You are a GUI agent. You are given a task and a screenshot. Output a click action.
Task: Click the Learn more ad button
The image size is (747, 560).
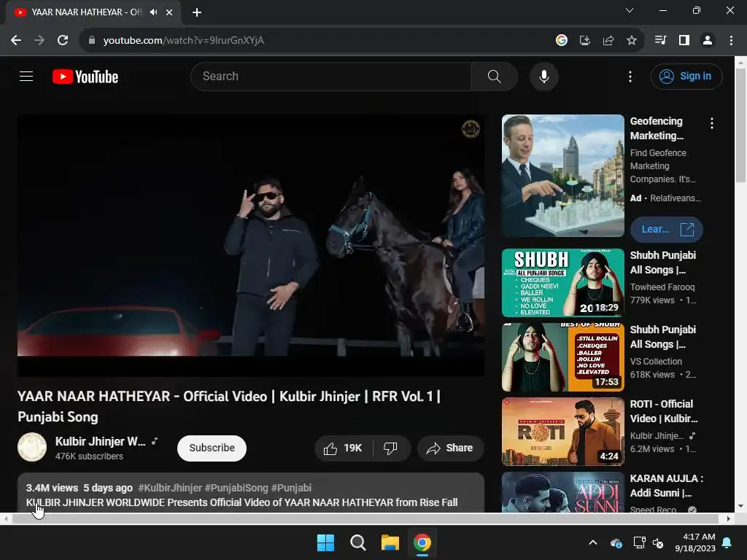point(666,230)
